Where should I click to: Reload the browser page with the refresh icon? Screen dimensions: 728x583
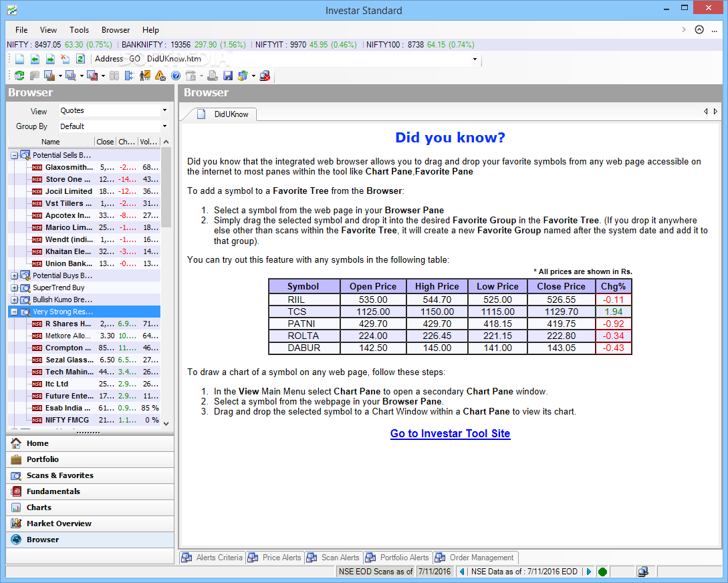pos(81,59)
